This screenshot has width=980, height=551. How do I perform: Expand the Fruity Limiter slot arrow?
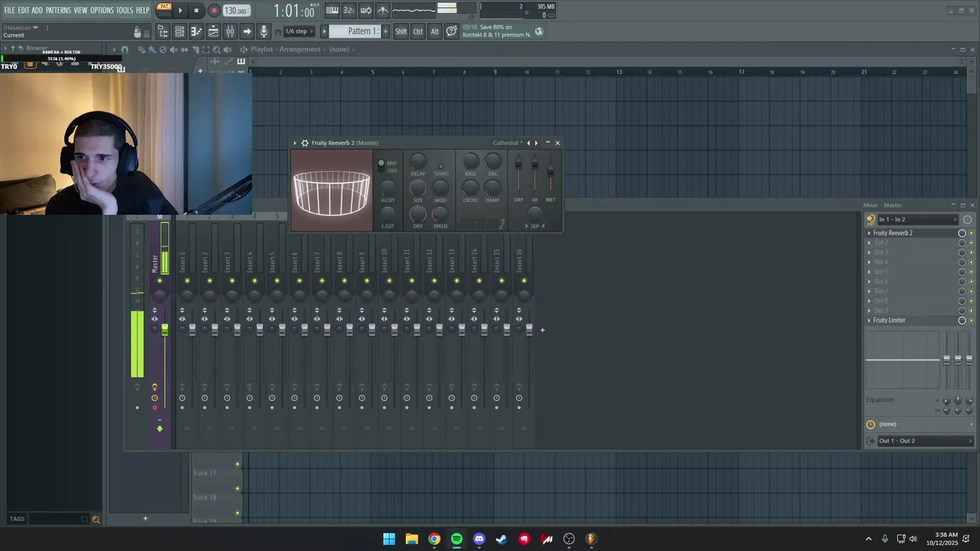click(869, 321)
